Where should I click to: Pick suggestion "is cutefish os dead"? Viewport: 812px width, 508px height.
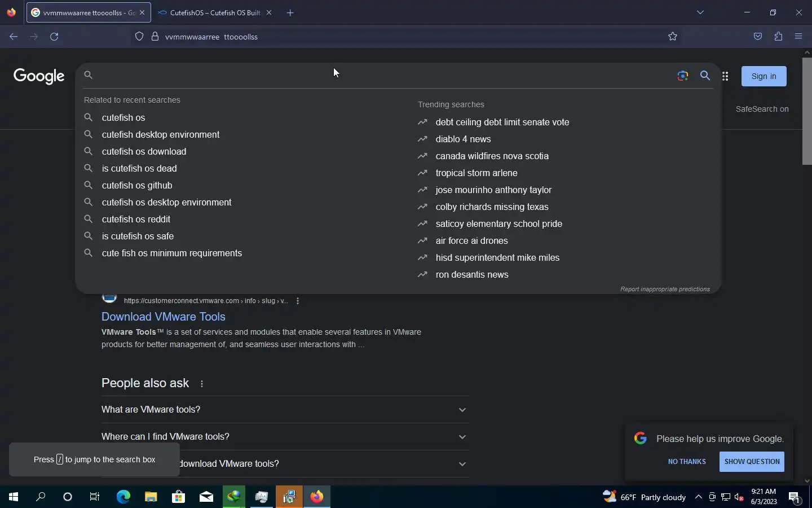pyautogui.click(x=139, y=168)
